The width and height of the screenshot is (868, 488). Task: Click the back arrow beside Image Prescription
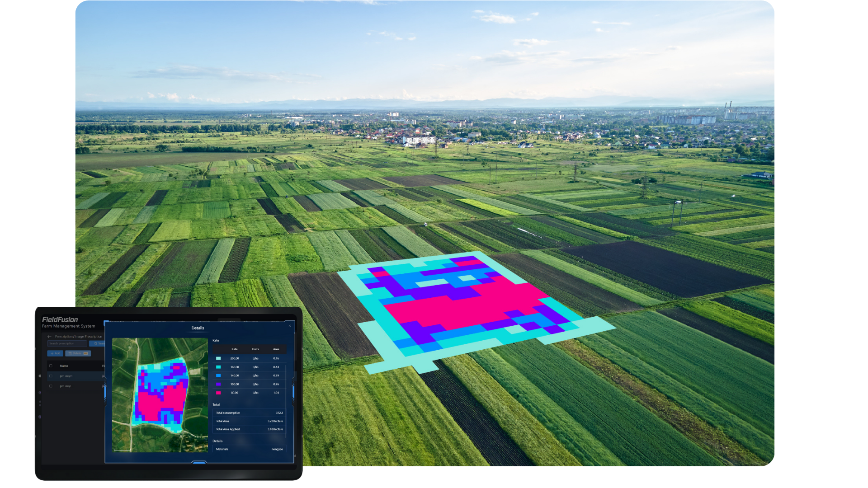(49, 337)
